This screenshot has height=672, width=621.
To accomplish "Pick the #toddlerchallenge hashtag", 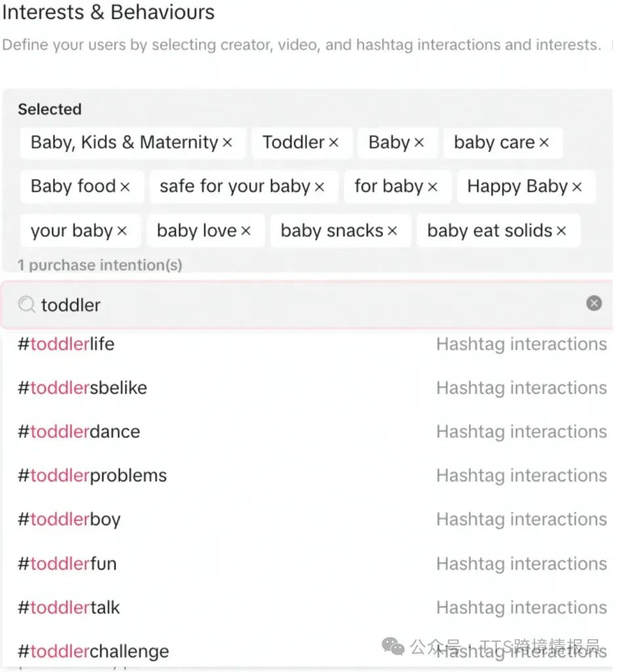I will tap(93, 652).
